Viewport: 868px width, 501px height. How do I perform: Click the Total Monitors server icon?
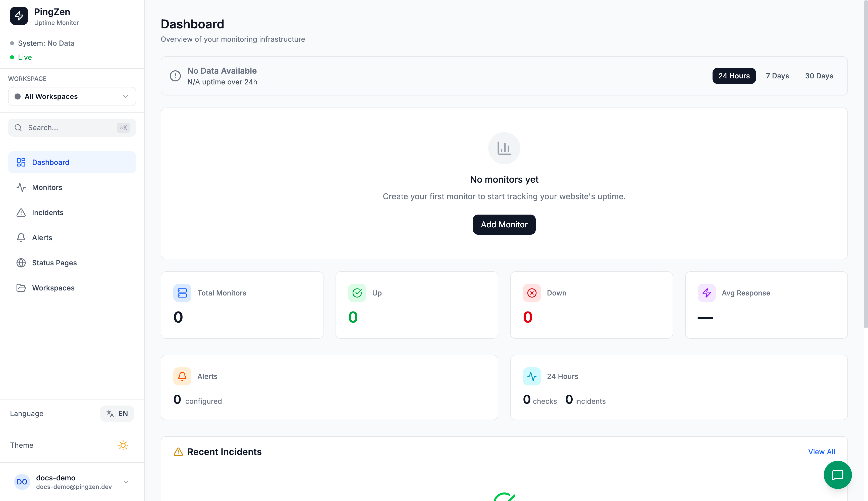point(182,293)
